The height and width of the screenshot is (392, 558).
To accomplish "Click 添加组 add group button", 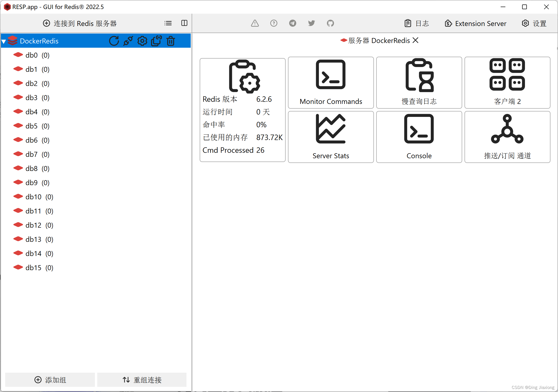I will point(50,379).
